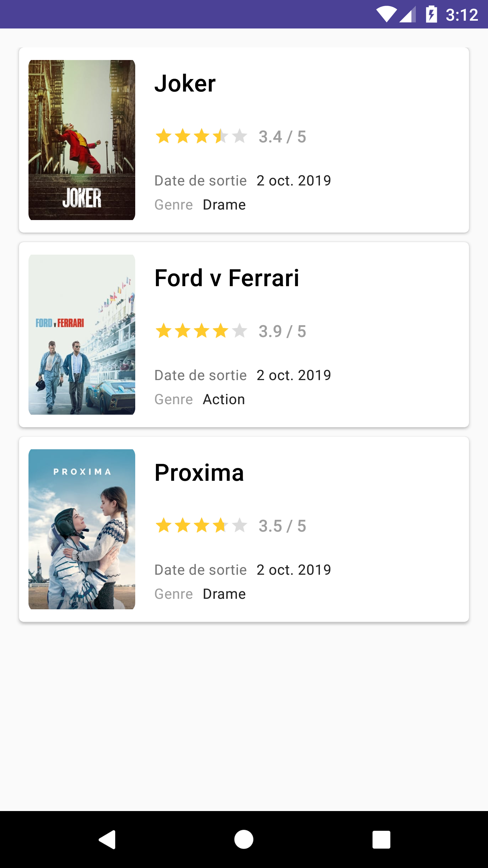This screenshot has height=868, width=488.
Task: Tap the release date on Joker card
Action: (x=293, y=181)
